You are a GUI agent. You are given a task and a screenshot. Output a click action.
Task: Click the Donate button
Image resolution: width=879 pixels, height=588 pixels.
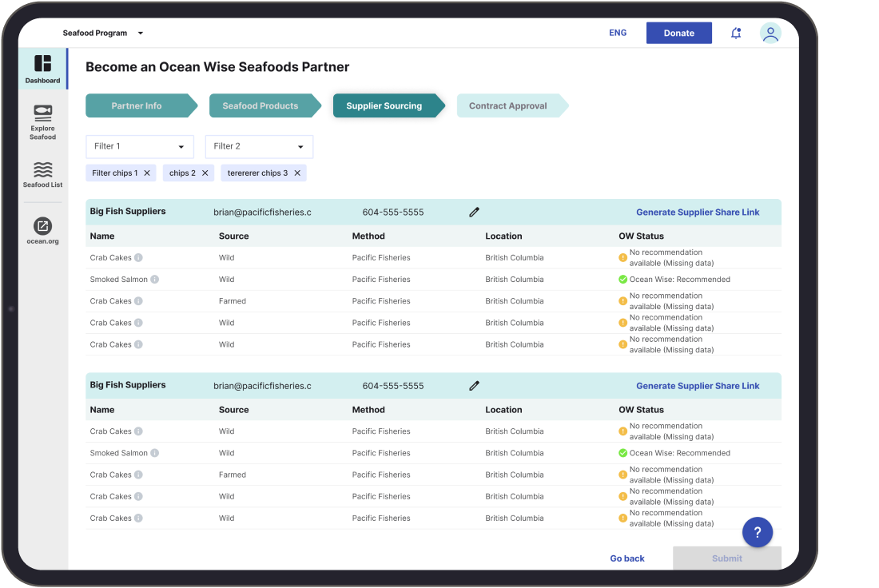tap(678, 33)
